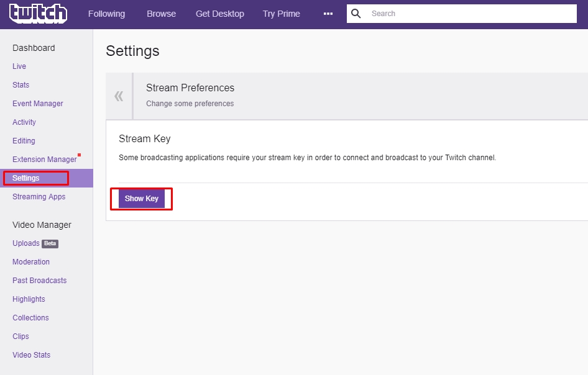Click the Beta badge next to Uploads
Viewport: 588px width, 375px height.
pyautogui.click(x=50, y=243)
